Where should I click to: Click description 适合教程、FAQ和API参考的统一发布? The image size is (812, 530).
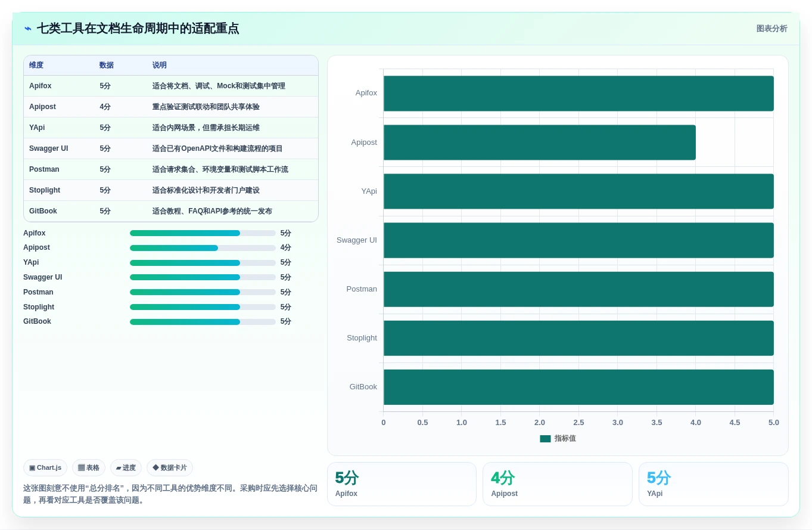[212, 211]
